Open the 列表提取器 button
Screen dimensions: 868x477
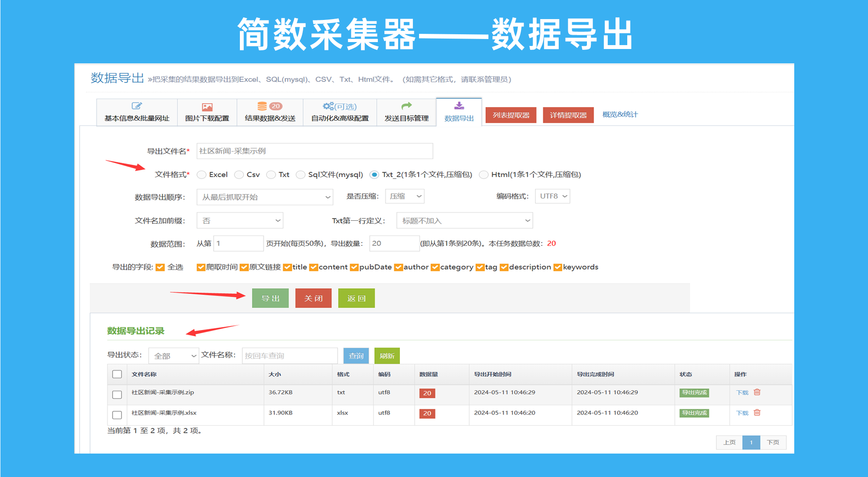[511, 115]
